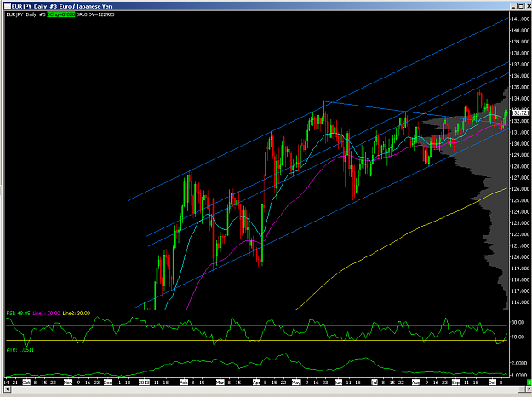Click the Jun month marker on time axis
The height and width of the screenshot is (397, 532).
pos(338,383)
